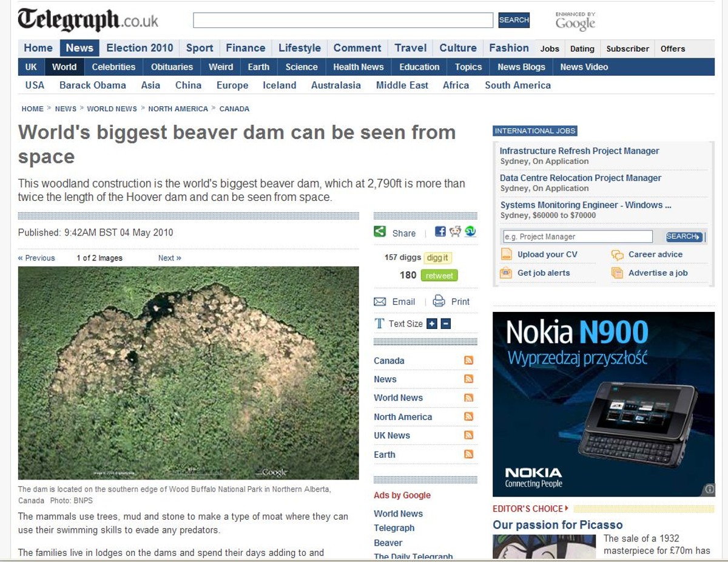Decrease text size with minus button
The image size is (728, 562).
click(x=446, y=324)
